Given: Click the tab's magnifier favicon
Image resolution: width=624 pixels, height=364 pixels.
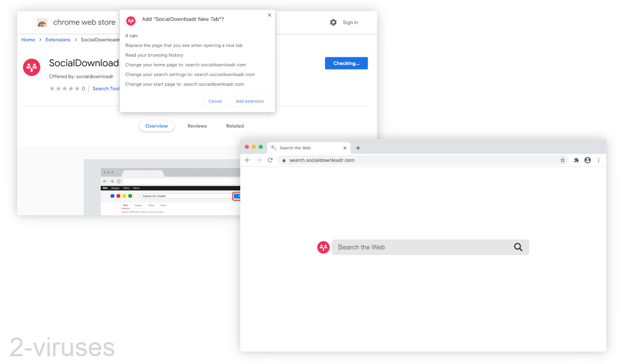Looking at the screenshot, I should pyautogui.click(x=274, y=148).
